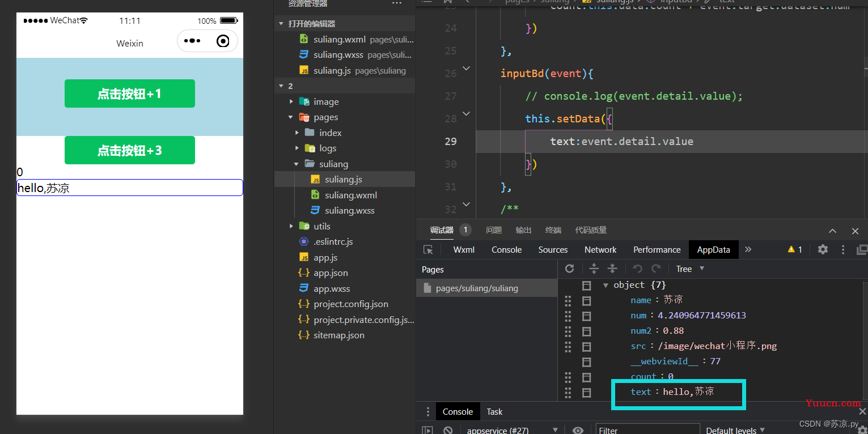Viewport: 868px width, 434px height.
Task: Toggle console sidebar panel icon
Action: pos(428,431)
